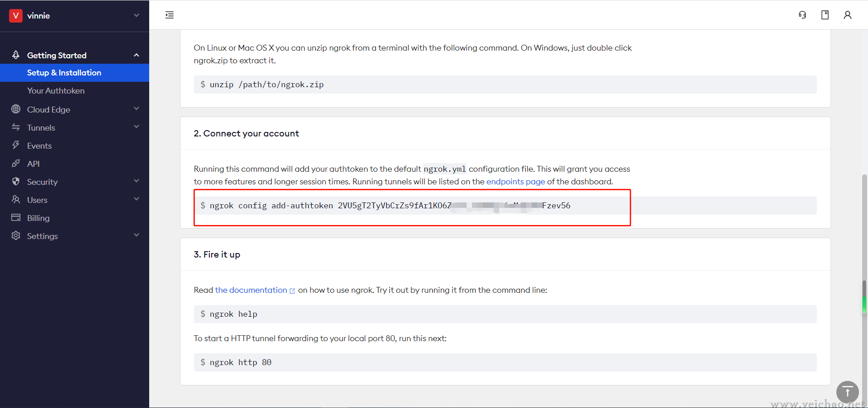The image size is (868, 408).
Task: Click the Getting Started rocket icon
Action: (x=16, y=55)
